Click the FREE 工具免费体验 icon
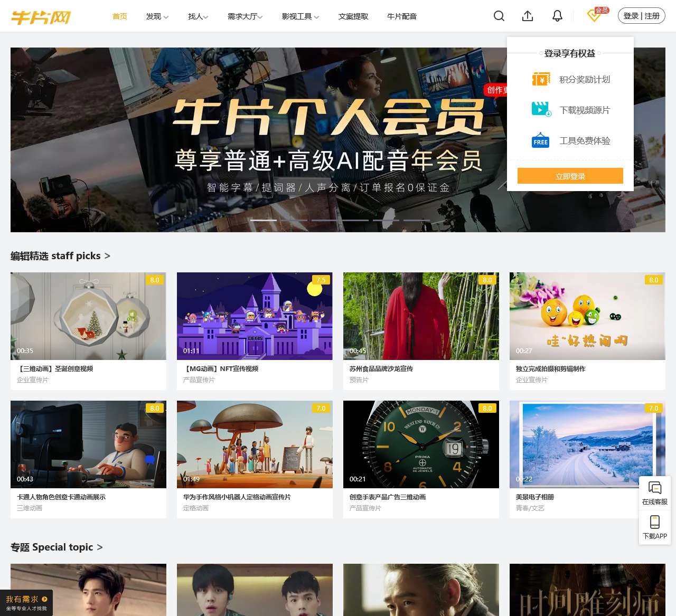 (x=541, y=141)
